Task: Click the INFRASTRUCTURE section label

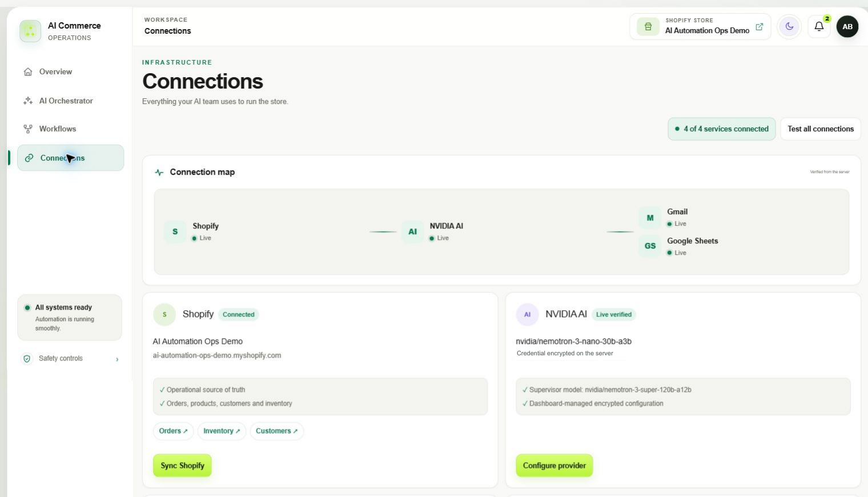Action: pyautogui.click(x=177, y=62)
